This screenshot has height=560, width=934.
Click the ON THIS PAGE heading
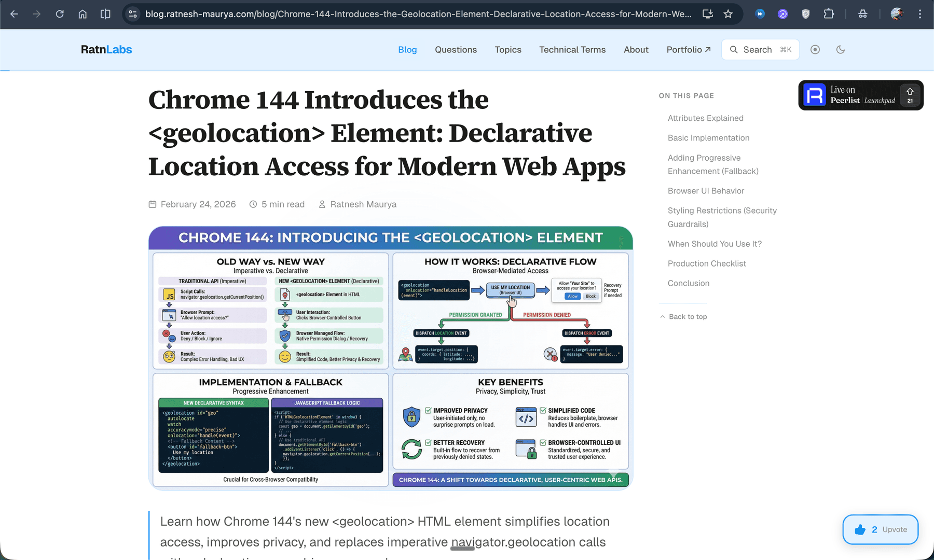tap(686, 95)
